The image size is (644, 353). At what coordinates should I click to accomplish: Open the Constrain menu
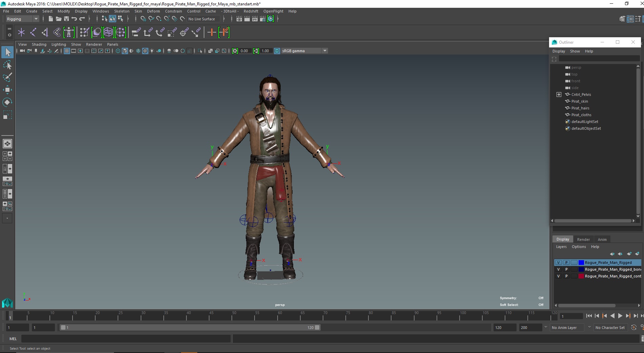pos(174,11)
